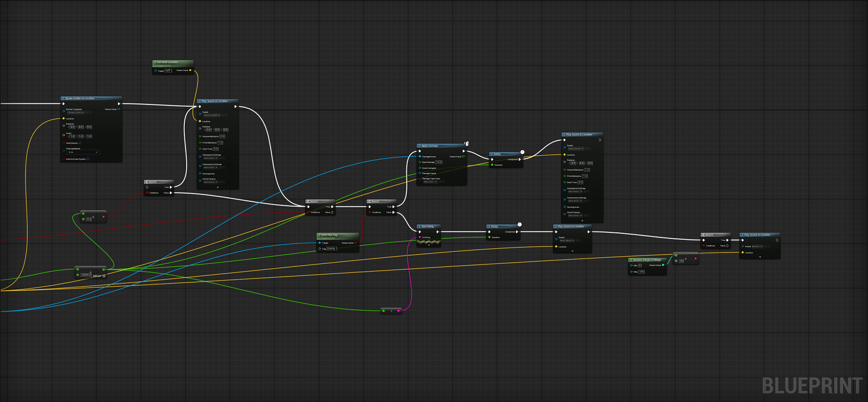868x402 pixels.
Task: Click the Development Only label on Print String
Action: pos(429,241)
